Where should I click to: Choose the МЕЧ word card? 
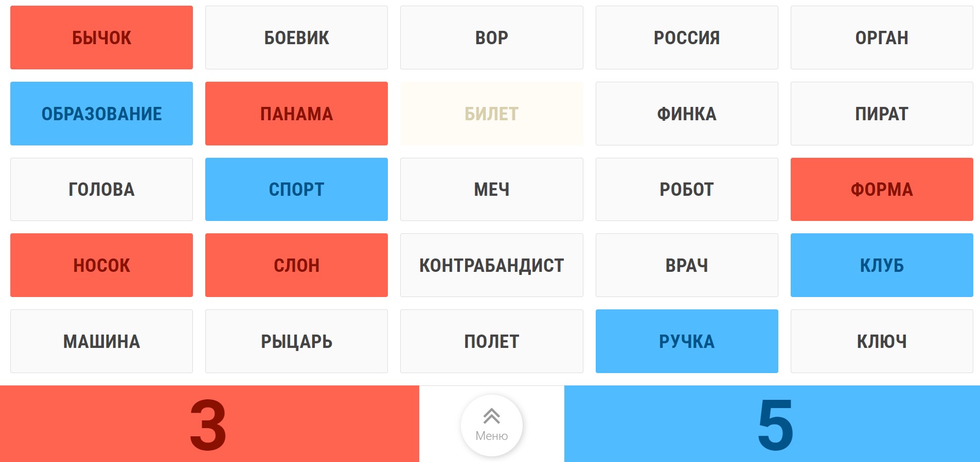click(x=491, y=189)
